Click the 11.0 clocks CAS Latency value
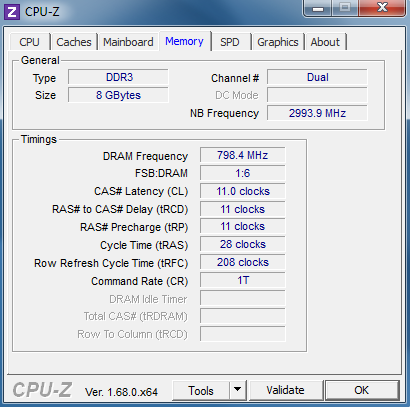The image size is (410, 407). click(x=243, y=191)
